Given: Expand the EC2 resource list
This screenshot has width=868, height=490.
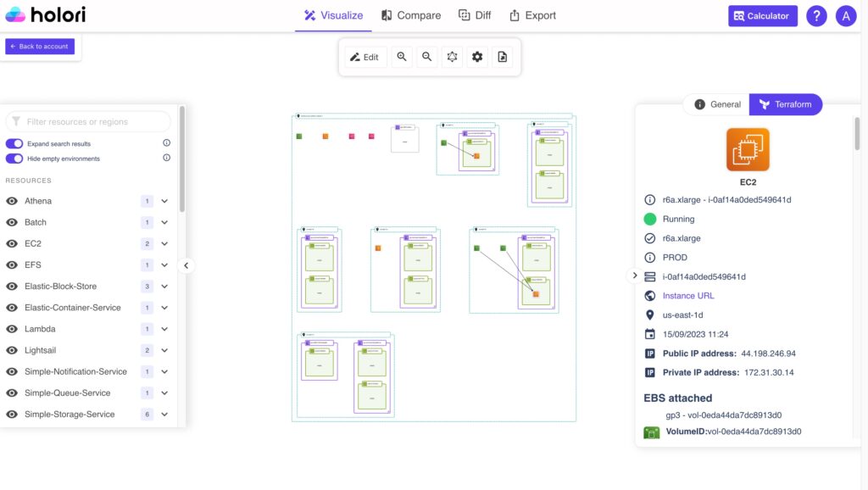Looking at the screenshot, I should pyautogui.click(x=166, y=243).
